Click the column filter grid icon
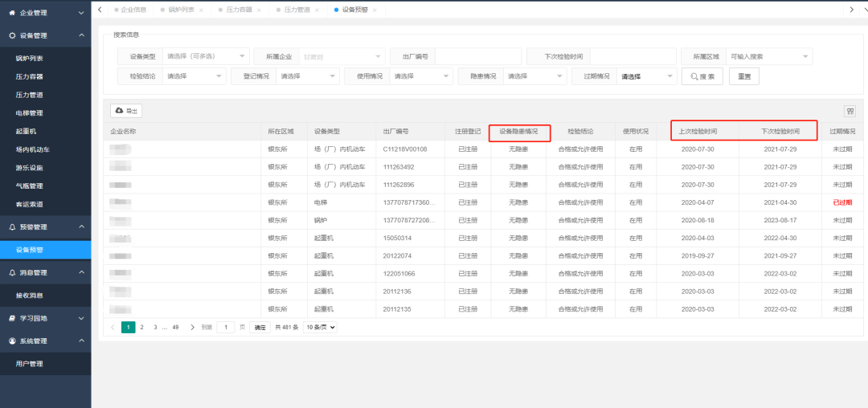Image resolution: width=868 pixels, height=408 pixels. (x=849, y=111)
